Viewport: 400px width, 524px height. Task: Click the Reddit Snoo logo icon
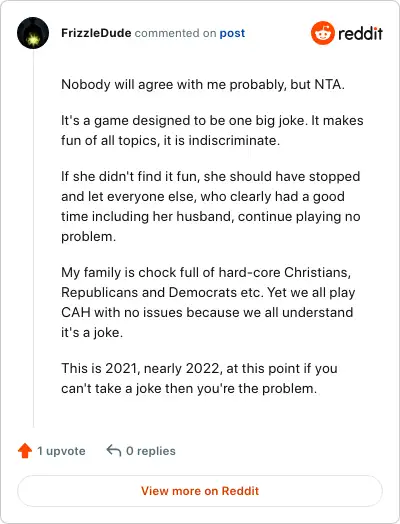click(x=322, y=33)
